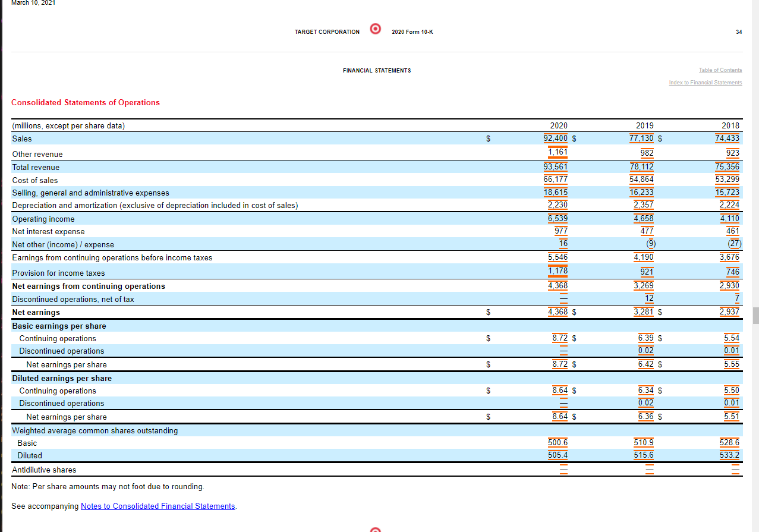Click the vertical scrollbar thumb

755,316
